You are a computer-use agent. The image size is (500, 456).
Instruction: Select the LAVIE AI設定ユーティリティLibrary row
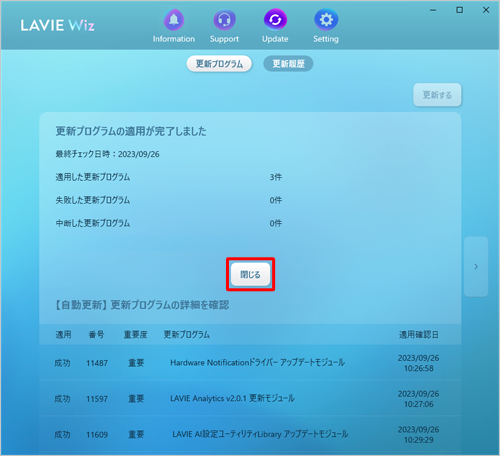(x=250, y=434)
